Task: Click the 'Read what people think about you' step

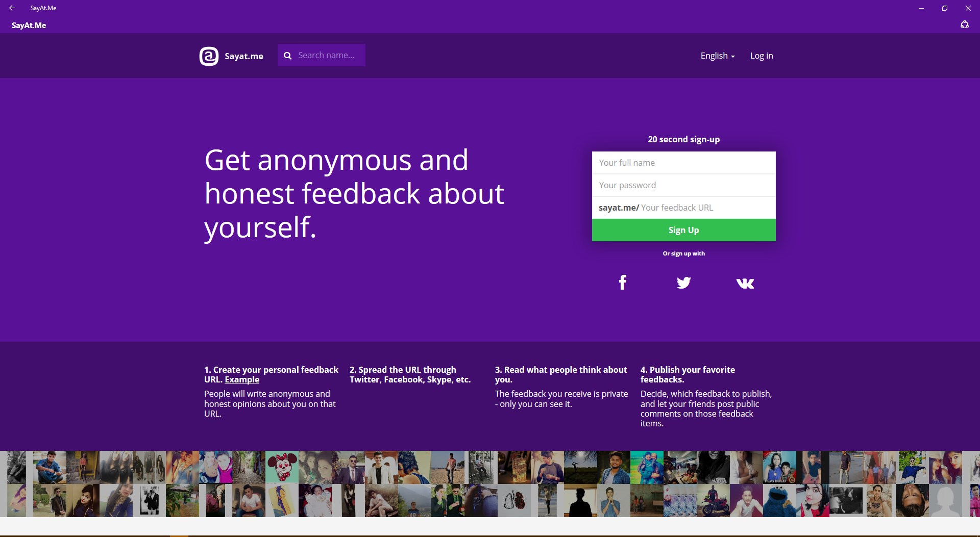Action: pyautogui.click(x=561, y=374)
